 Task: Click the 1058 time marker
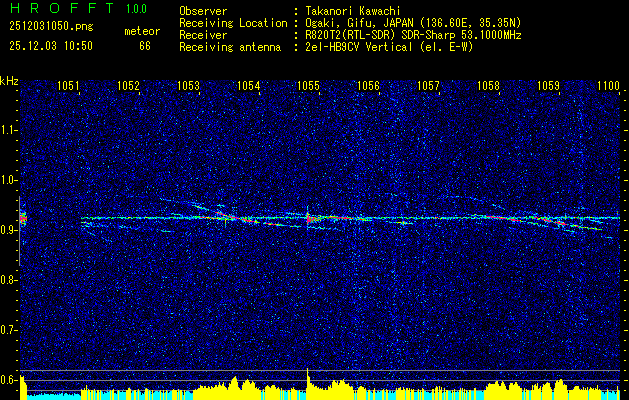pyautogui.click(x=489, y=85)
